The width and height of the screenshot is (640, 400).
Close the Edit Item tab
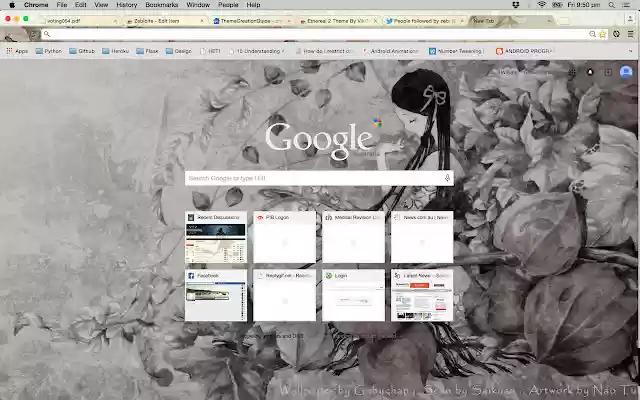(202, 21)
